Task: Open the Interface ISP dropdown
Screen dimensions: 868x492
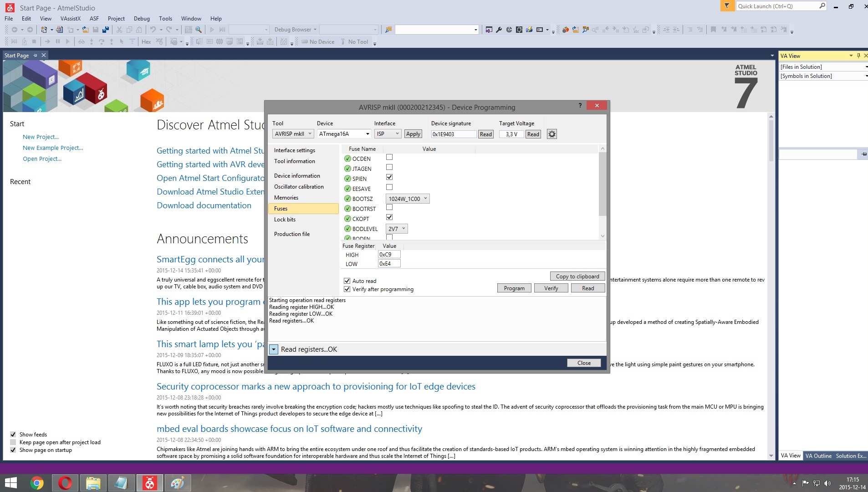Action: (x=388, y=134)
